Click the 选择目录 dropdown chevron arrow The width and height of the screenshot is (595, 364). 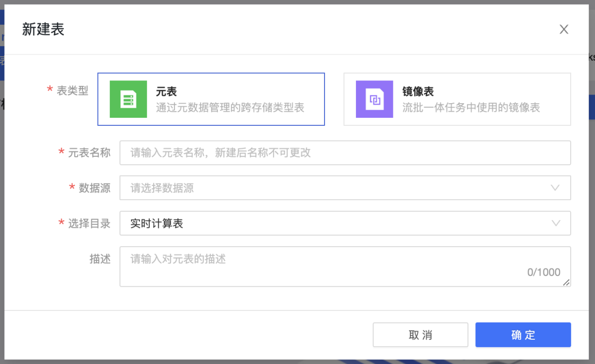pos(555,223)
